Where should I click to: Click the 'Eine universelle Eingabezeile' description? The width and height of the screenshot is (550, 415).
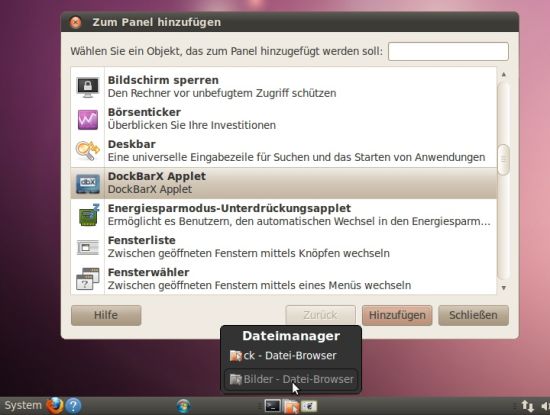point(296,157)
